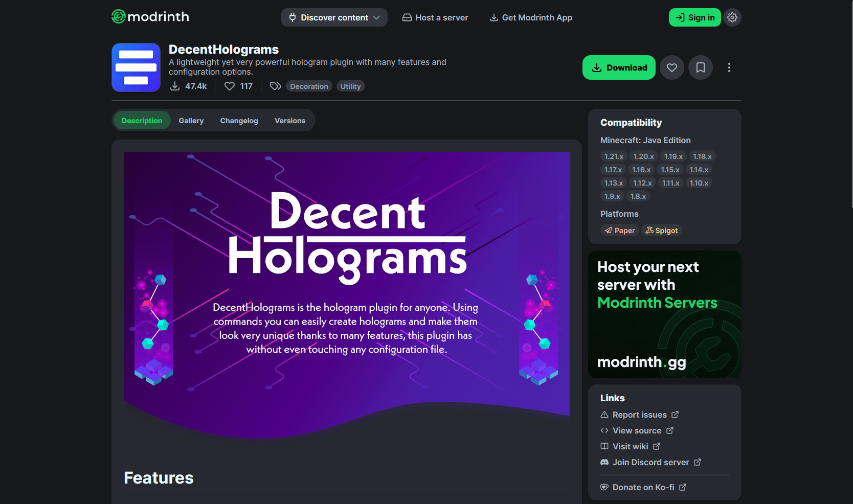The width and height of the screenshot is (853, 504).
Task: Select the 1.12.x version tag
Action: tap(642, 183)
